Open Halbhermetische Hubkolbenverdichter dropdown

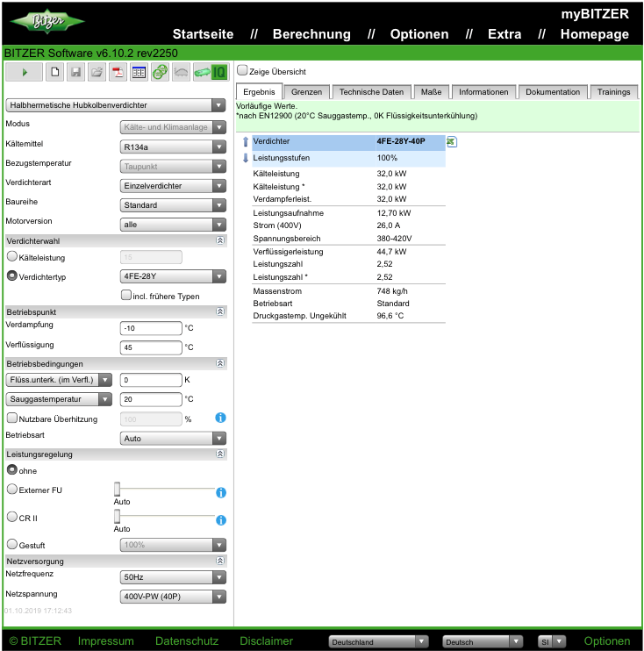[x=116, y=105]
